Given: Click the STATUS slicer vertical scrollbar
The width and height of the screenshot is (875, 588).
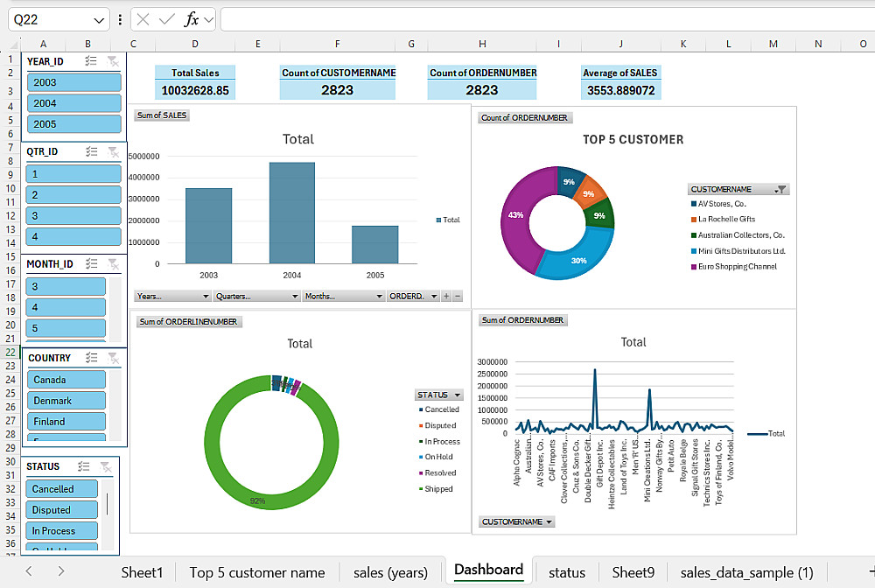Looking at the screenshot, I should click(x=107, y=504).
